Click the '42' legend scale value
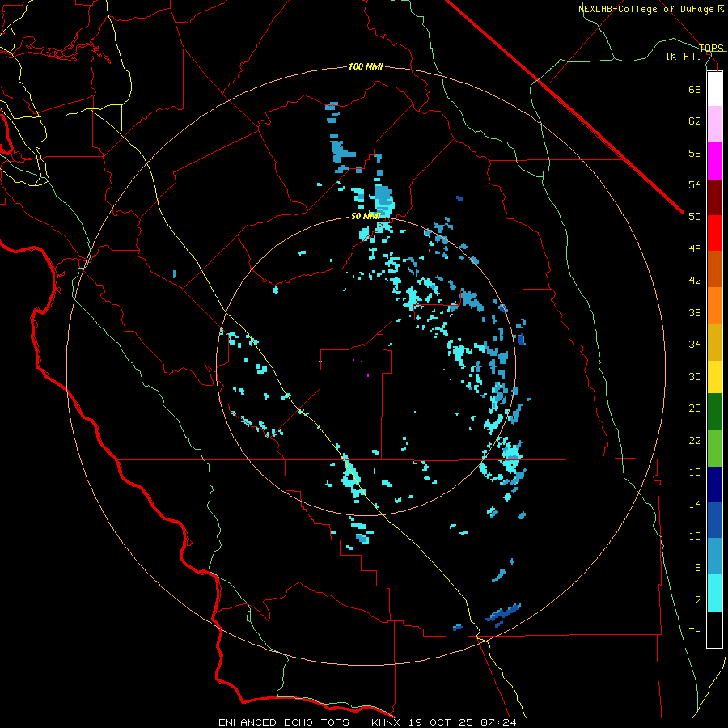 click(x=695, y=281)
